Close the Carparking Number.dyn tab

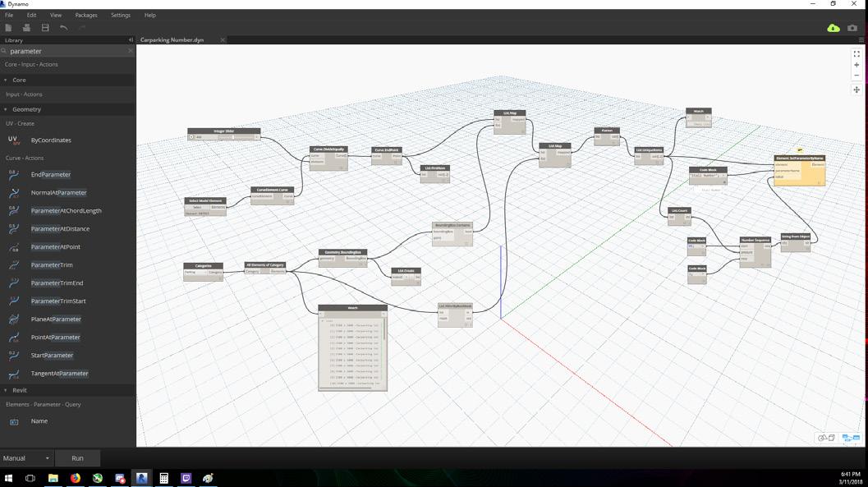click(223, 40)
